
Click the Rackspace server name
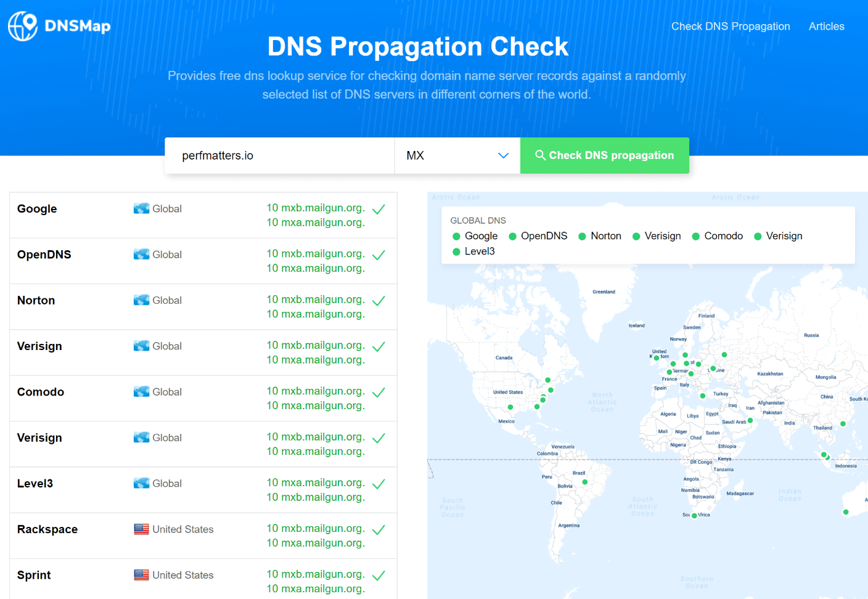[47, 529]
